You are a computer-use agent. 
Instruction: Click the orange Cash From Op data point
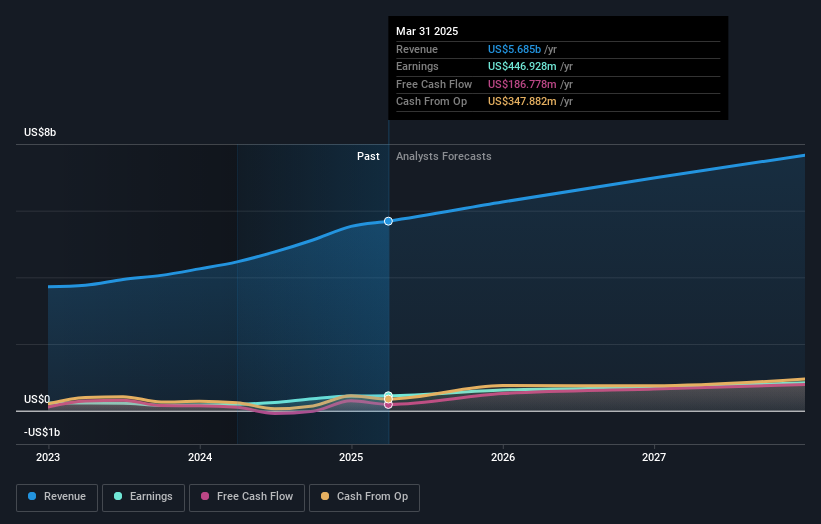point(388,399)
